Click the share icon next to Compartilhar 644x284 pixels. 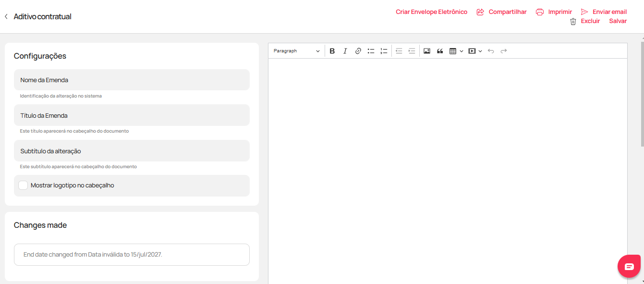480,12
